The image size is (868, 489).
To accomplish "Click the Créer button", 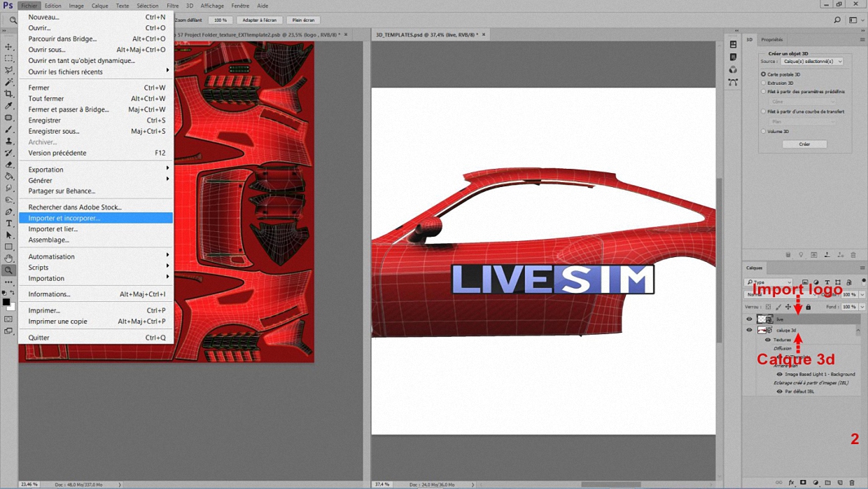I will [804, 144].
